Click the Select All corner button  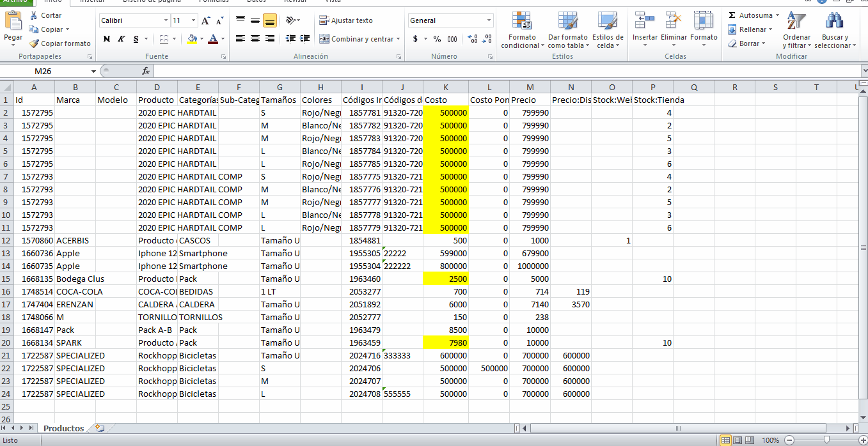click(x=6, y=87)
